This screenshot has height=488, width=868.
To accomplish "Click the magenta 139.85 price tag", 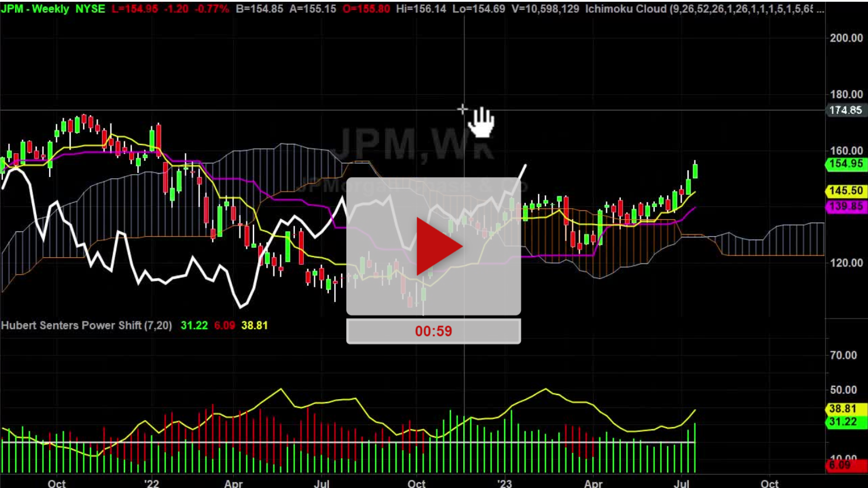I will pos(846,206).
